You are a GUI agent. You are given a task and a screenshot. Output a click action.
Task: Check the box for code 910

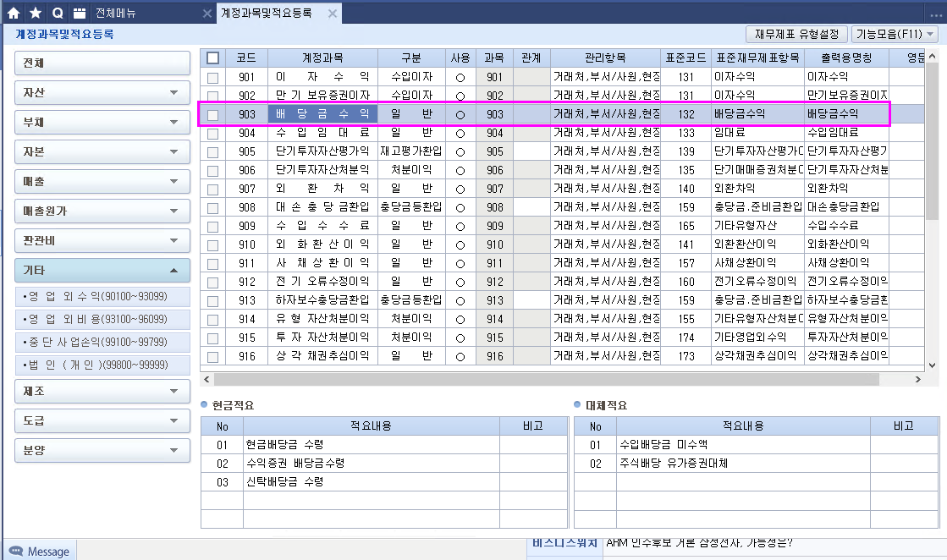tap(212, 245)
